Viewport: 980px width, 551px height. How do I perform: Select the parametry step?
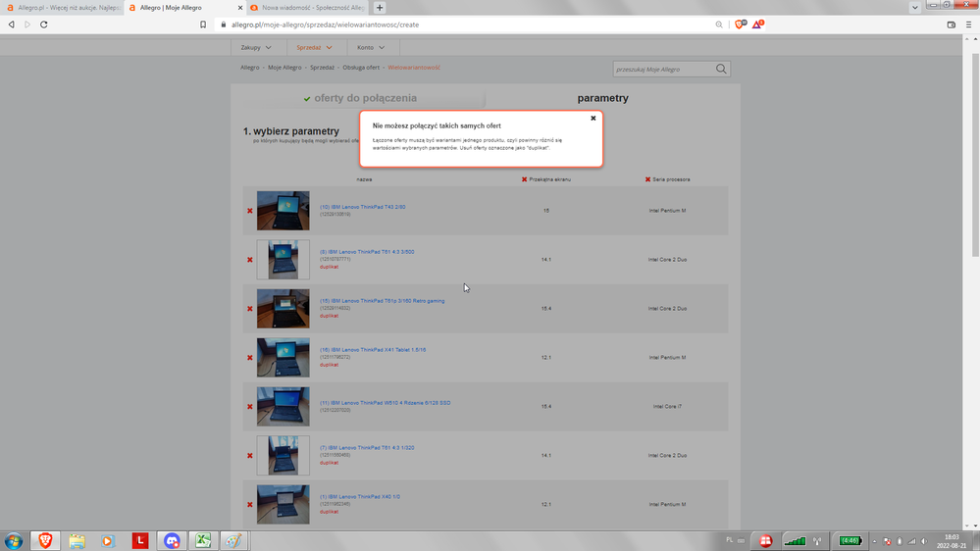[x=602, y=98]
